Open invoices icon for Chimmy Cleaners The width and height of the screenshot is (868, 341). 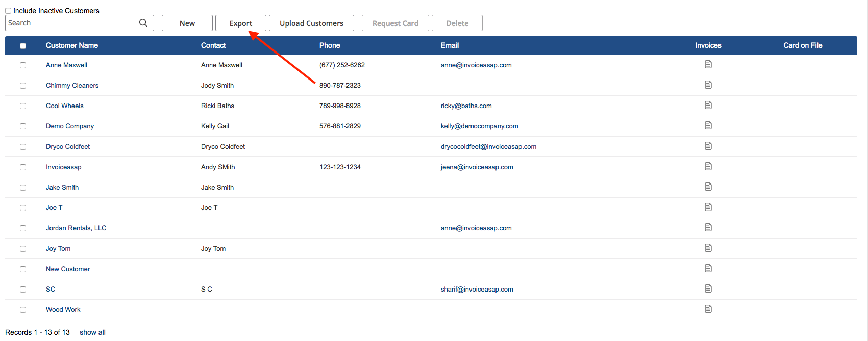708,85
